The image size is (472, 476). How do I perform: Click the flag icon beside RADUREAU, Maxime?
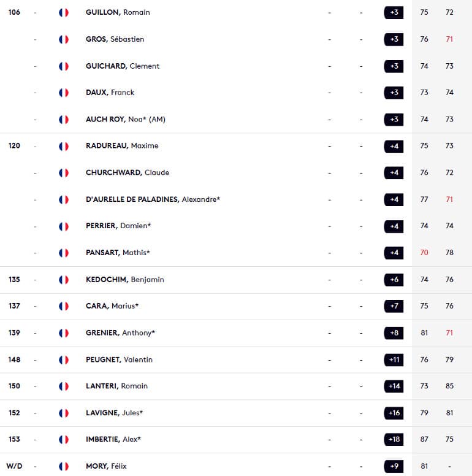(64, 147)
